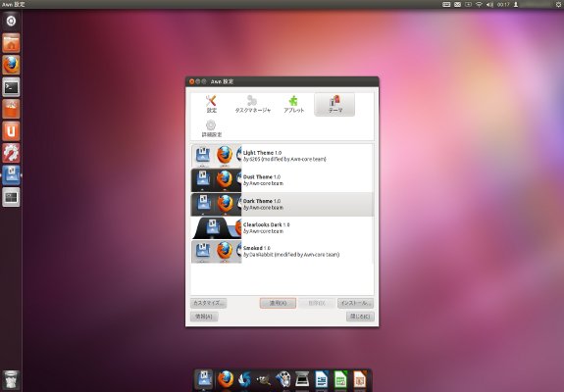Open Thunderbird in the bottom dock
Viewport: 564px width, 392px height.
(x=244, y=379)
